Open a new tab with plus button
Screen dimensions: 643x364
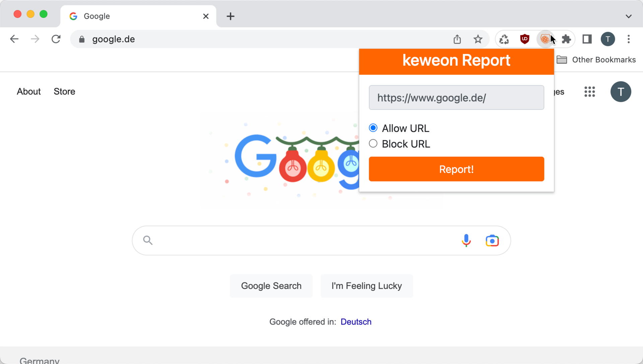coord(230,16)
